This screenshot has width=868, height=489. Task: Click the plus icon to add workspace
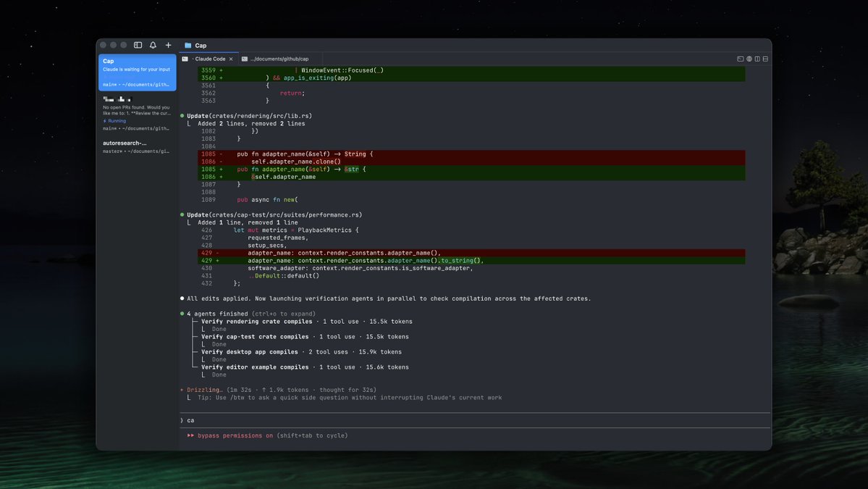click(x=168, y=46)
